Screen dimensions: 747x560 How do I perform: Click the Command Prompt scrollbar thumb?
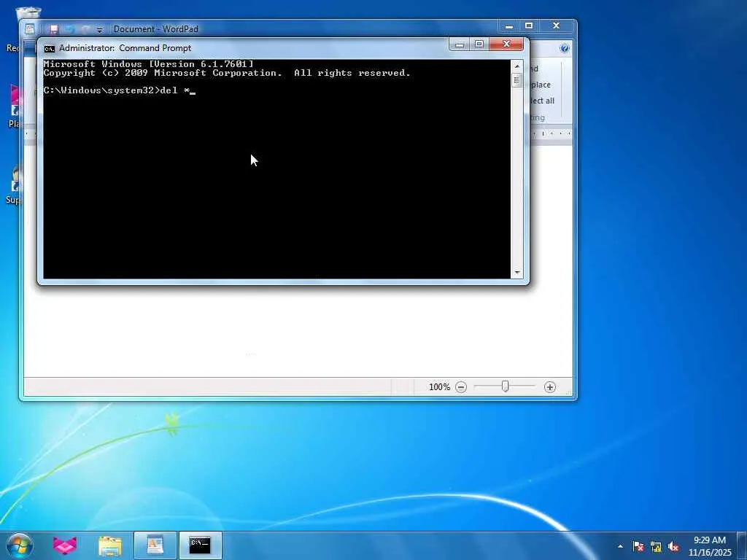517,80
